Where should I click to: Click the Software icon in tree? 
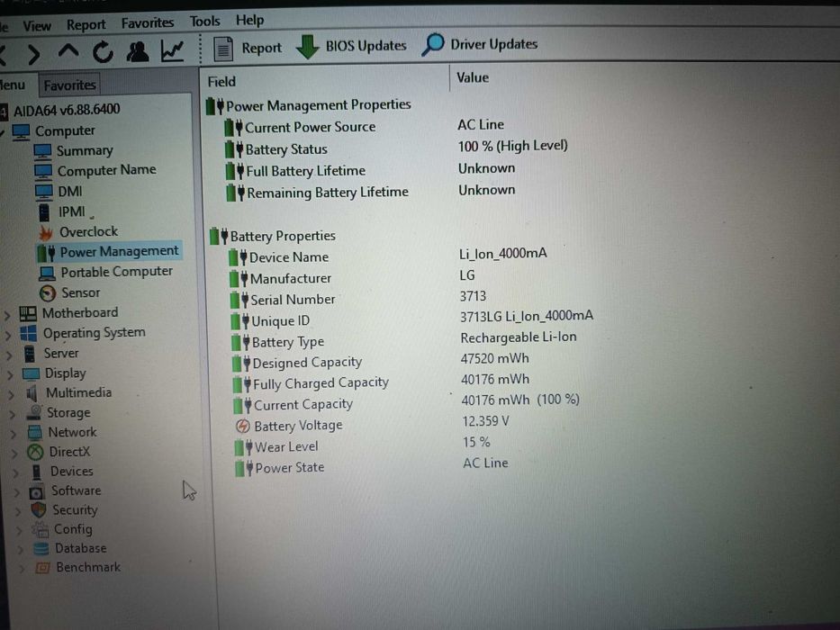[x=36, y=491]
